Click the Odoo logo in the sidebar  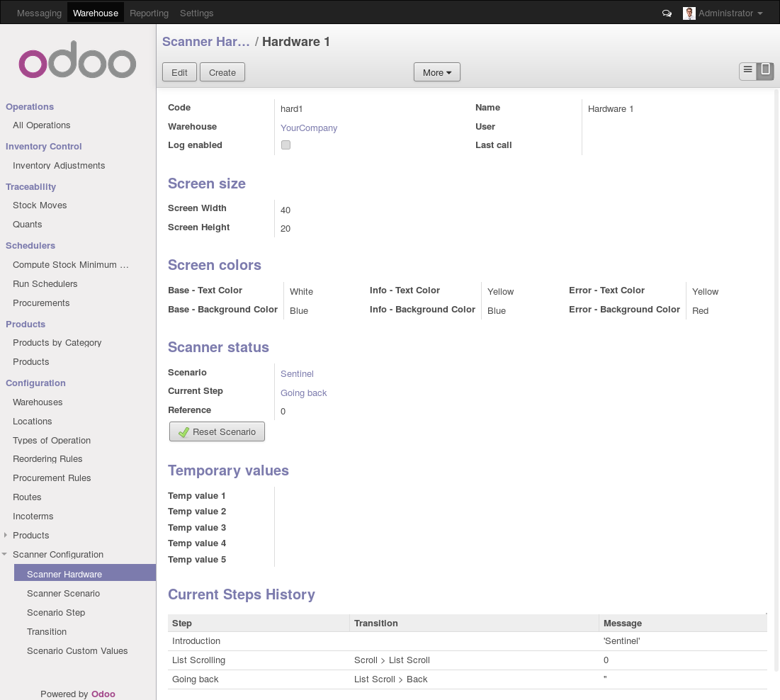click(77, 60)
